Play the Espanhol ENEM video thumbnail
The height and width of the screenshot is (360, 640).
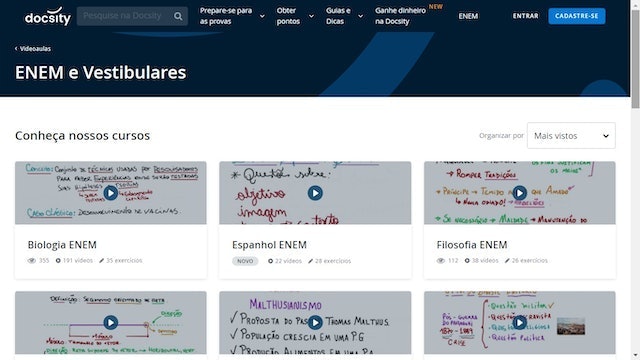click(x=315, y=193)
